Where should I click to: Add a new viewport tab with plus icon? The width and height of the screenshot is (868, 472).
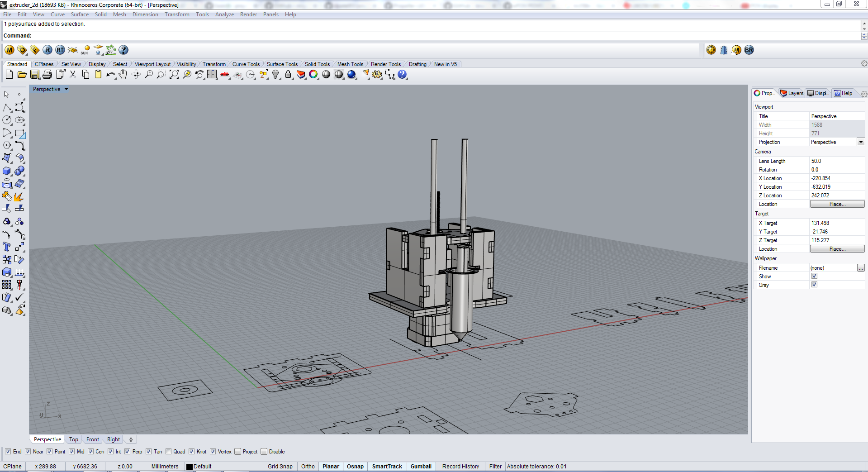click(131, 439)
